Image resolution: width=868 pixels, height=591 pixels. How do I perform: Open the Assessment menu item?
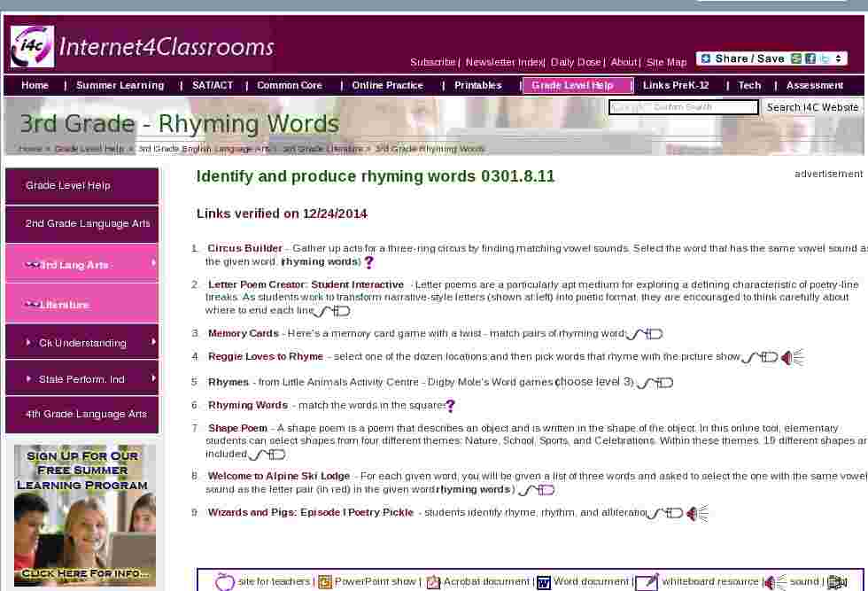point(814,85)
